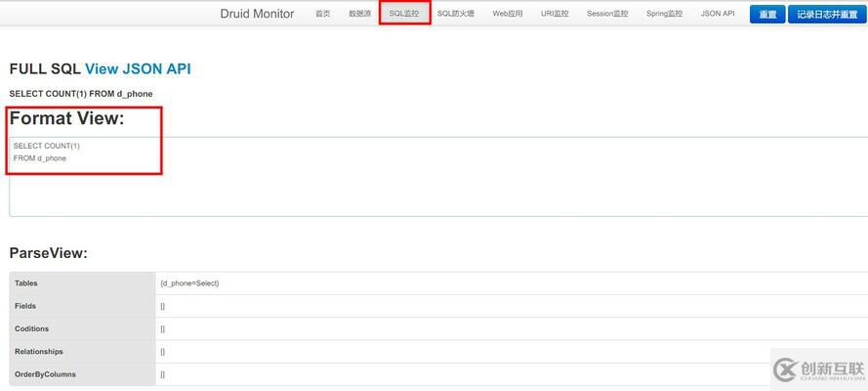This screenshot has width=868, height=391.
Task: Click inside the formatted SQL text area
Action: pyautogui.click(x=438, y=177)
